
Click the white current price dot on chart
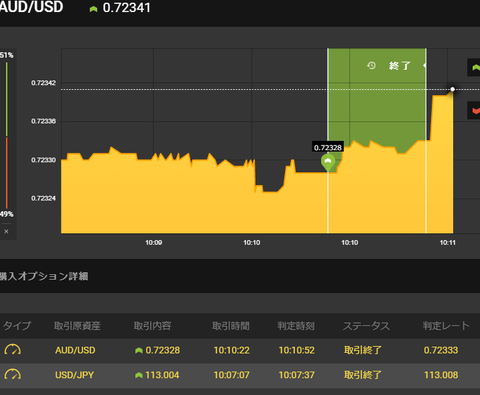click(x=452, y=89)
